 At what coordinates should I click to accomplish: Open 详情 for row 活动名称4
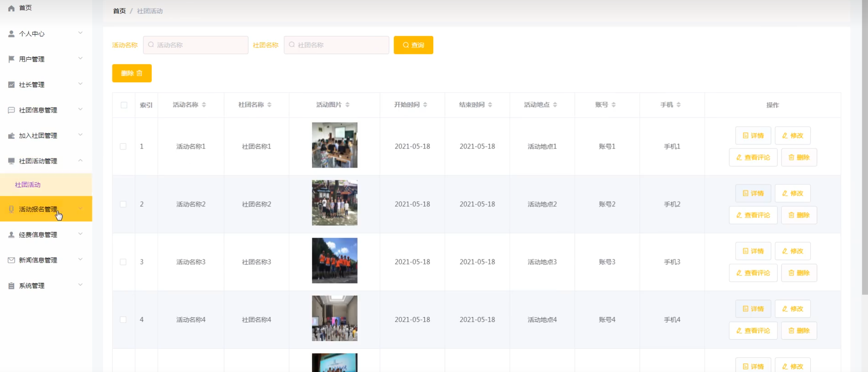[x=753, y=308]
